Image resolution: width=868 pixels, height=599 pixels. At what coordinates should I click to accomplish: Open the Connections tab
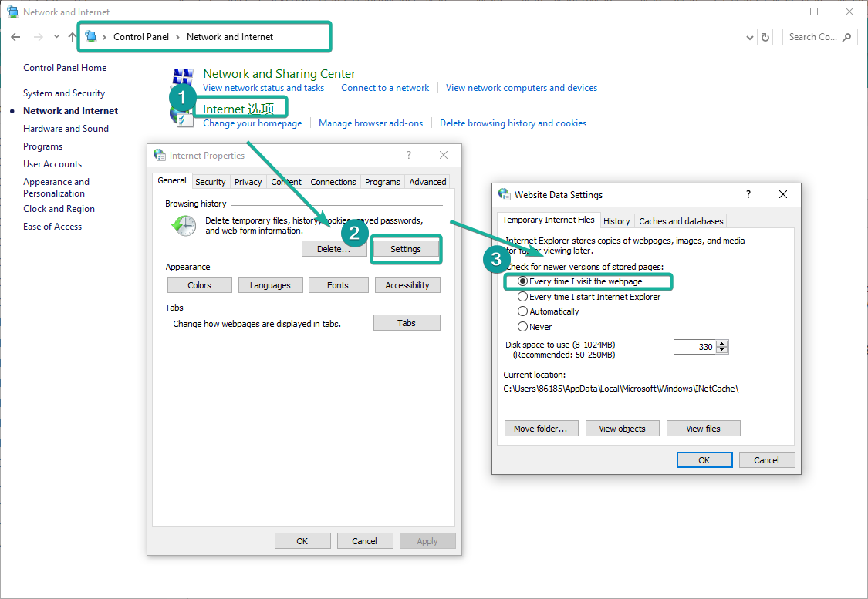click(x=333, y=182)
